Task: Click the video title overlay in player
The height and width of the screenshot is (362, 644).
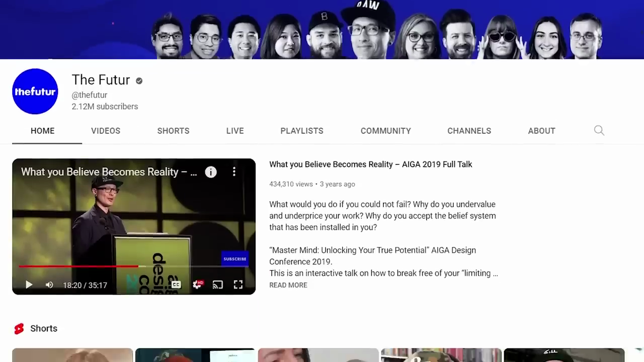Action: (x=109, y=172)
